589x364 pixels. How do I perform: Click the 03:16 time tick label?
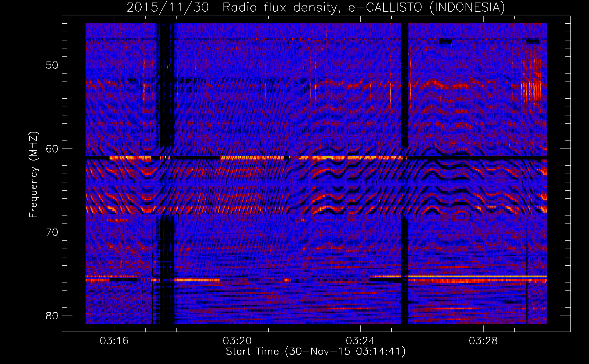115,341
